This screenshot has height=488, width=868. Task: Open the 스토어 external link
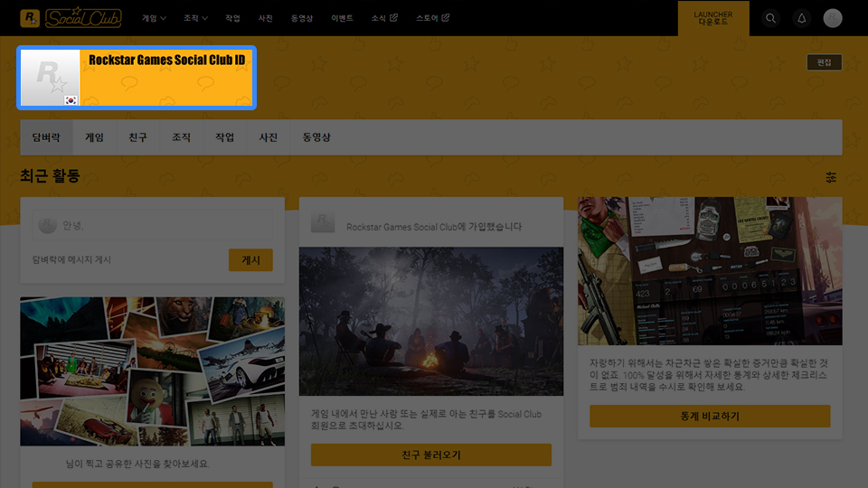[432, 18]
